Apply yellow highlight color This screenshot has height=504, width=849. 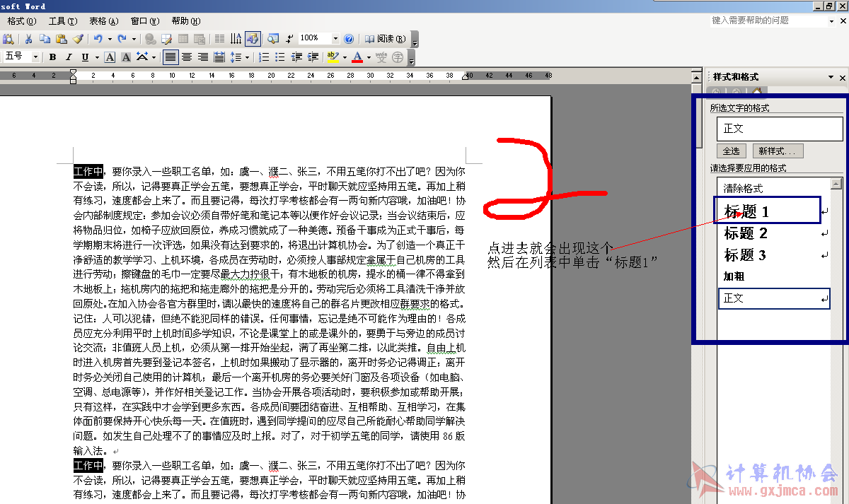[333, 57]
